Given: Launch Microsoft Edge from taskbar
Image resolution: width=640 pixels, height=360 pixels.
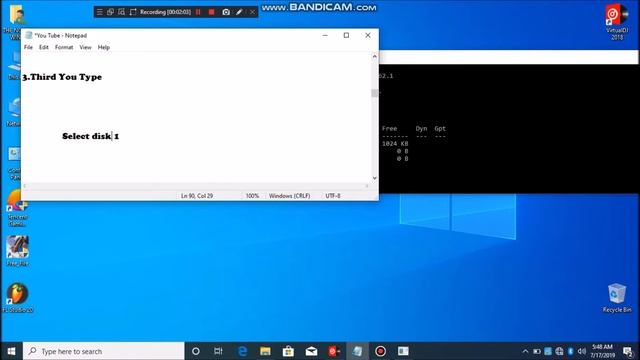Looking at the screenshot, I should (x=242, y=351).
